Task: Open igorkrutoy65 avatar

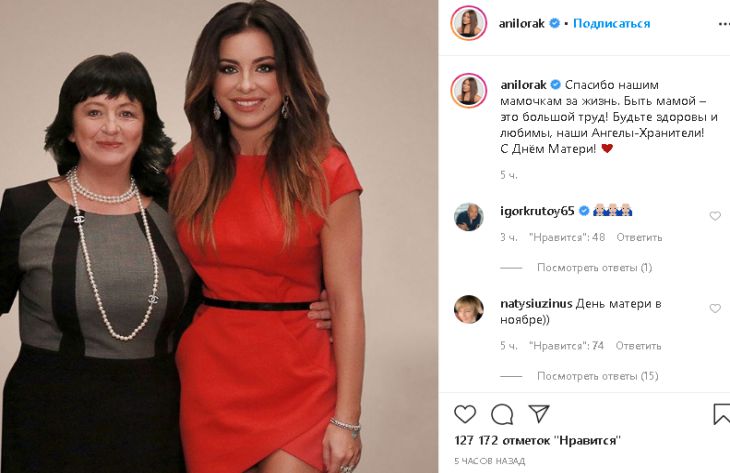Action: pyautogui.click(x=468, y=216)
